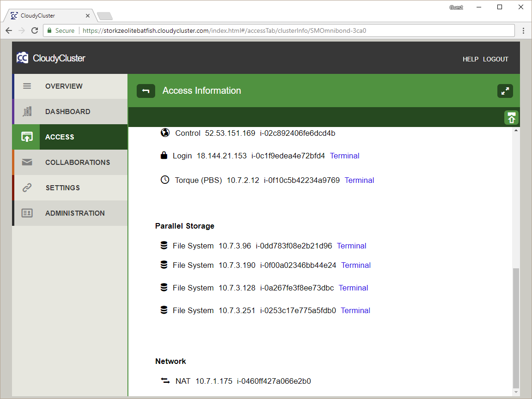Close the CloudyCluster browser tab
This screenshot has height=399, width=532.
88,16
